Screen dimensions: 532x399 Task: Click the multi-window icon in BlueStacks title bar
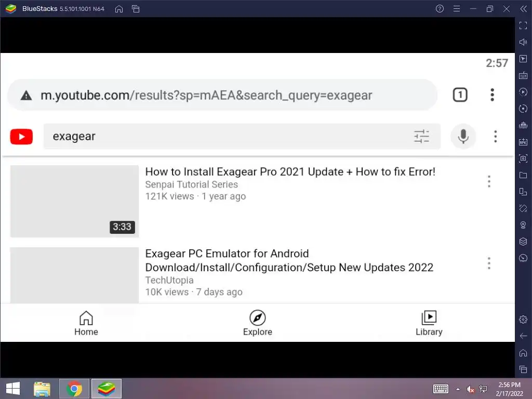[x=136, y=9]
